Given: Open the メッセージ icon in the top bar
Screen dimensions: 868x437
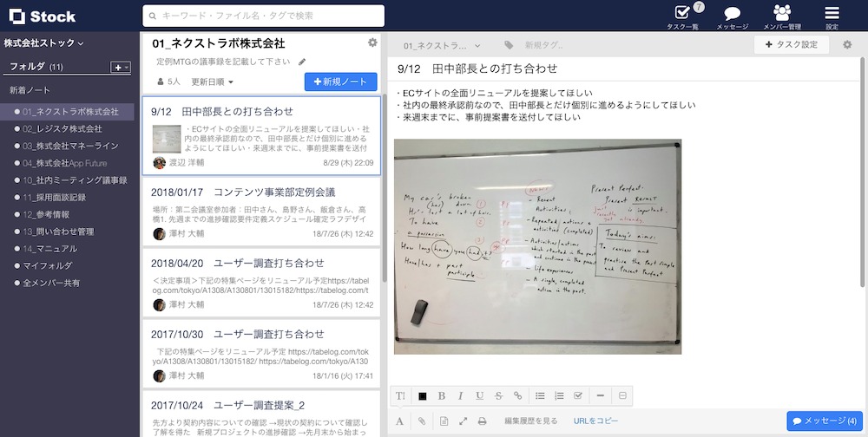Looking at the screenshot, I should 732,17.
